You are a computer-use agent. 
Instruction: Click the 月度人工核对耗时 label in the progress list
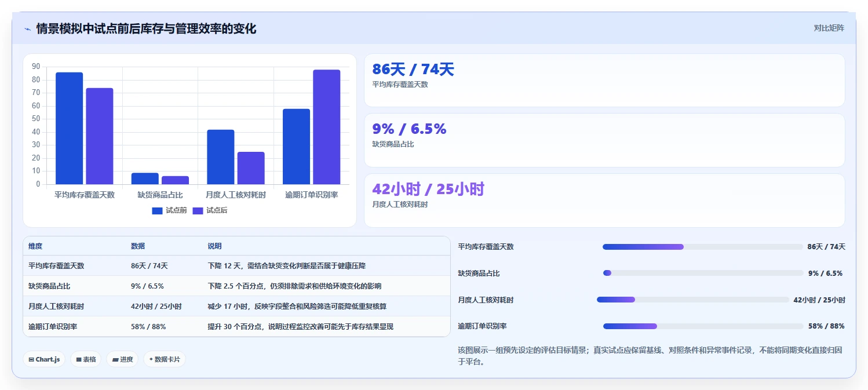coord(486,300)
